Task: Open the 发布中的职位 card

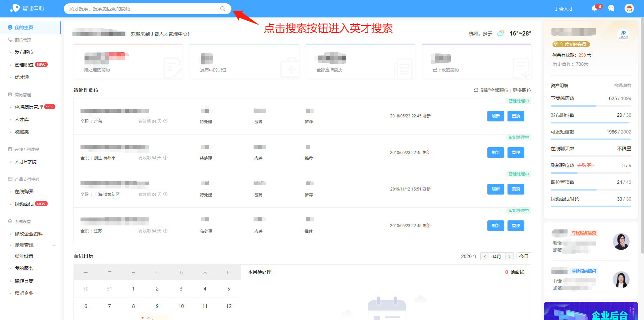Action: [x=244, y=62]
